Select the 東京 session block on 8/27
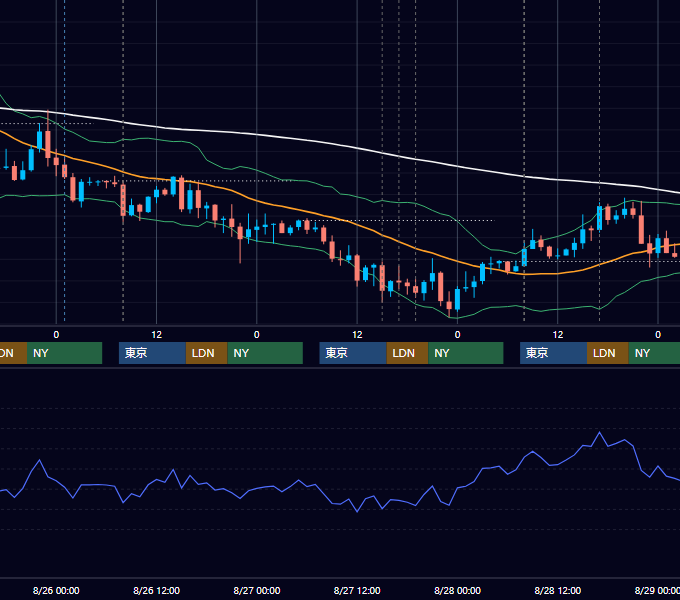 click(x=353, y=353)
